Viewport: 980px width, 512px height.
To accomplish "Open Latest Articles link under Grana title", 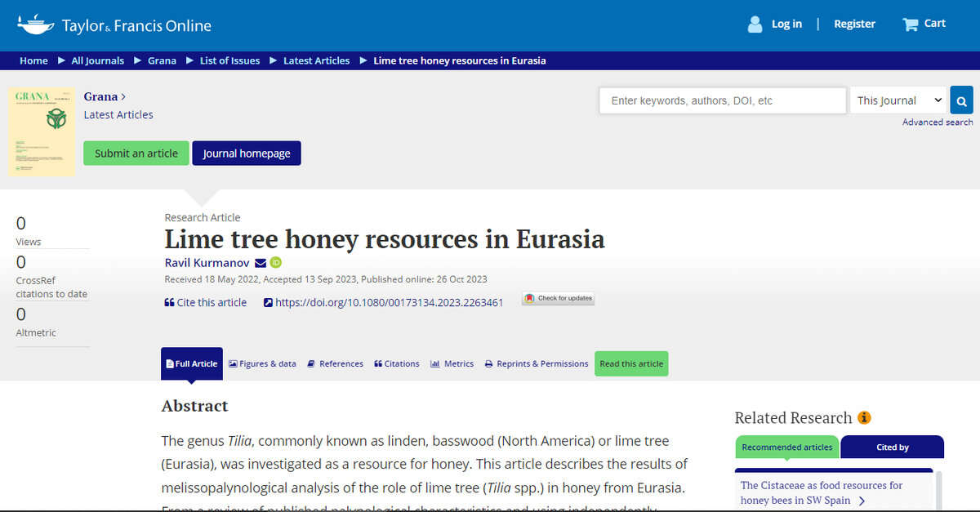I will (118, 115).
